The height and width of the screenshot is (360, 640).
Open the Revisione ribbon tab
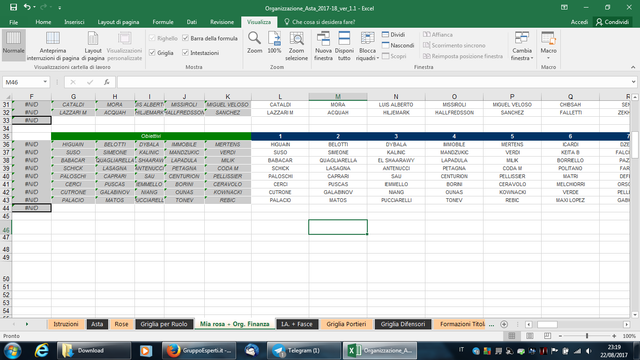coord(222,22)
